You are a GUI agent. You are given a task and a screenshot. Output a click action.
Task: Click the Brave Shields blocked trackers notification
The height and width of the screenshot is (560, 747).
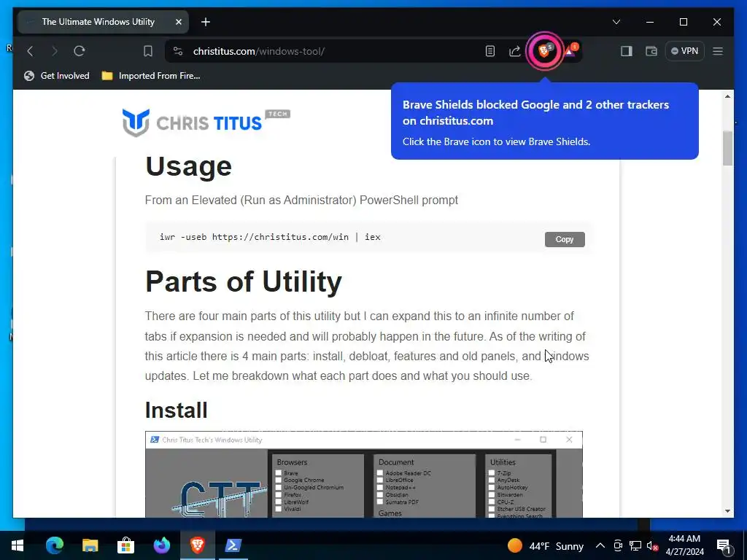[x=544, y=121]
